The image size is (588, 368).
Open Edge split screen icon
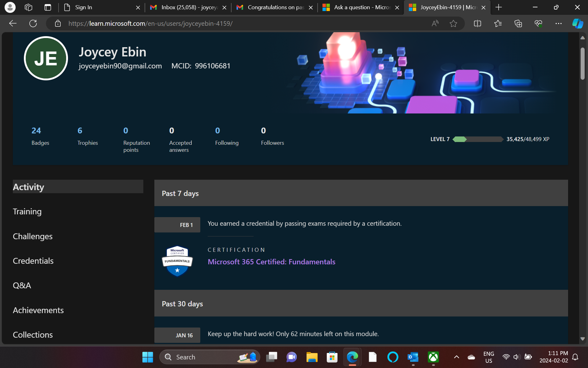coord(477,23)
